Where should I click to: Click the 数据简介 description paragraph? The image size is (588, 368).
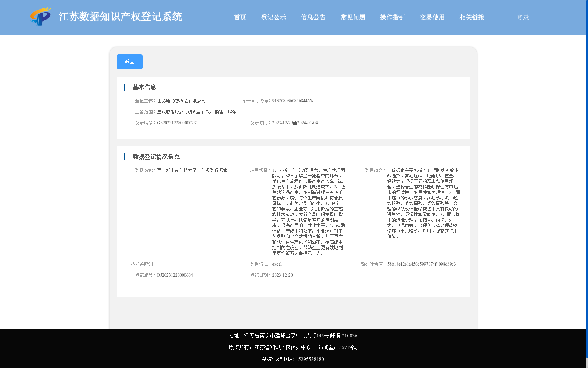(423, 204)
